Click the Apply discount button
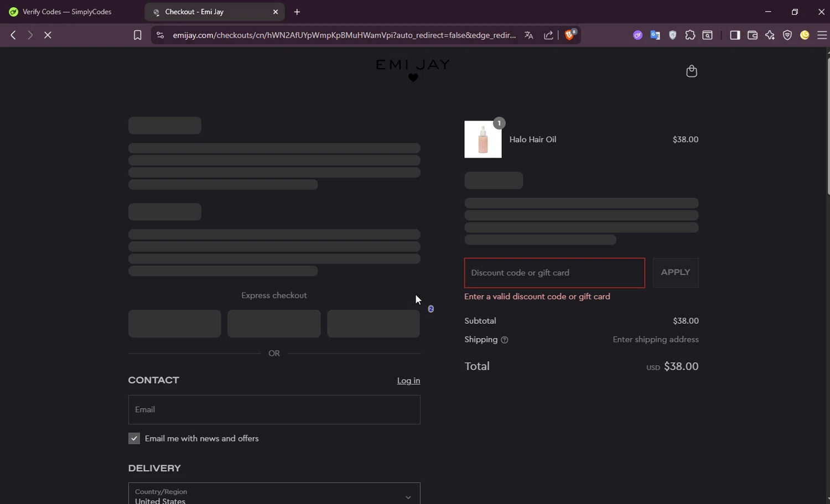 (676, 273)
